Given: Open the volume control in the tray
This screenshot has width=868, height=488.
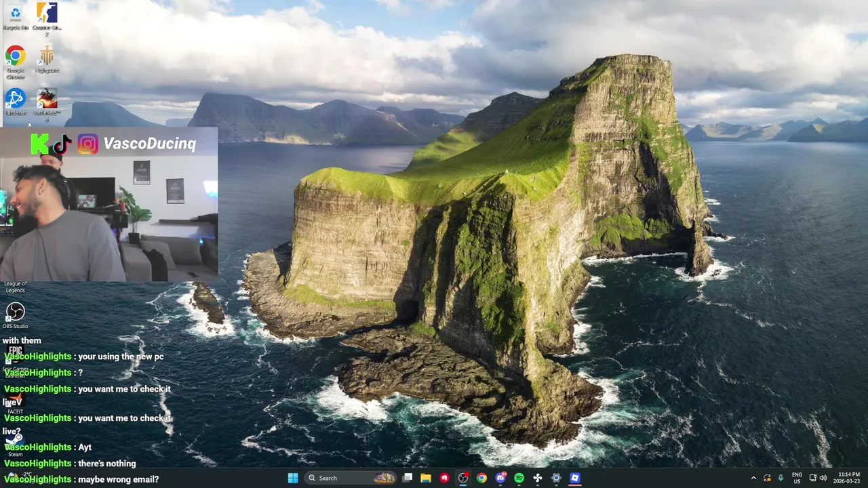Looking at the screenshot, I should (823, 478).
